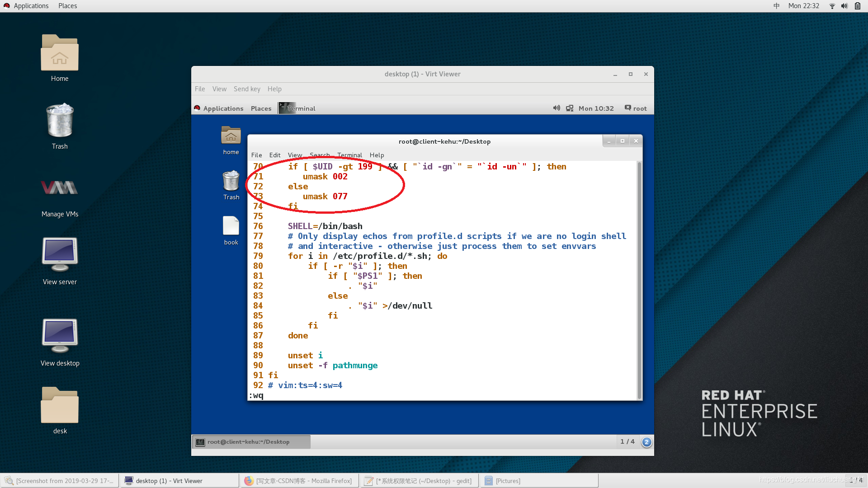
Task: Open terminal Edit menu
Action: 274,155
